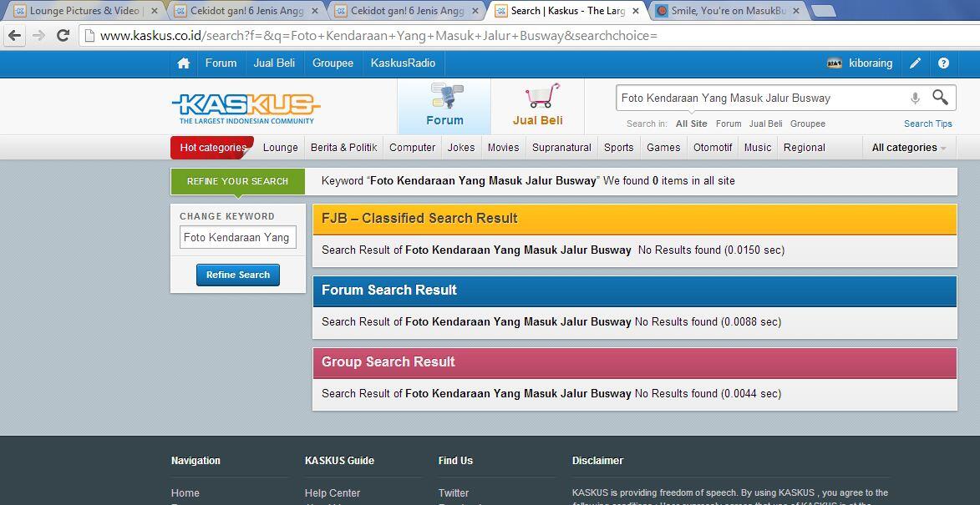This screenshot has width=980, height=505.
Task: Open the Otomotif category
Action: pyautogui.click(x=713, y=147)
